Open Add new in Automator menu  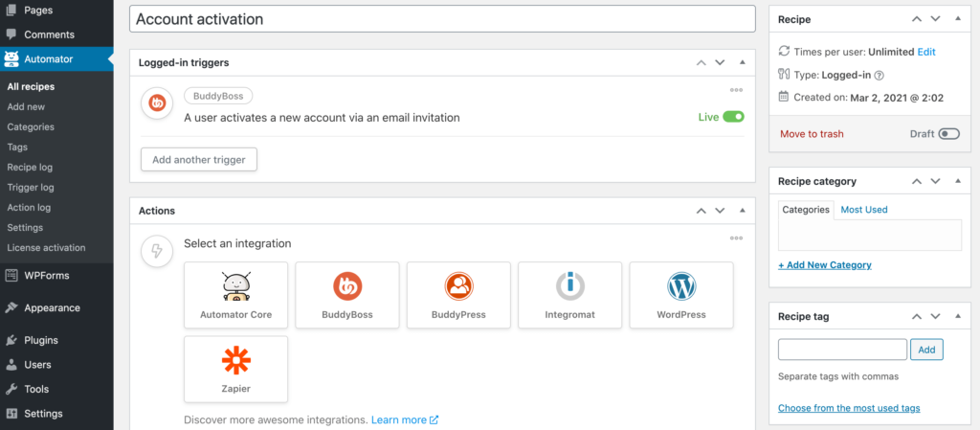tap(26, 107)
